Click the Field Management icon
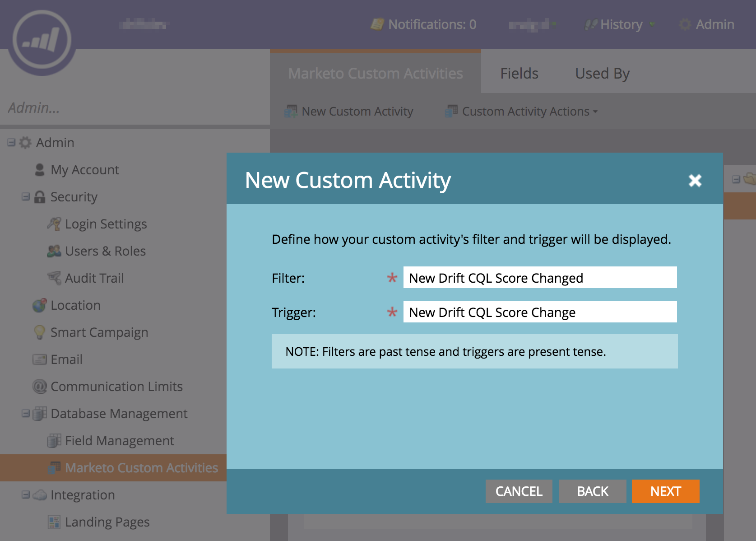 pos(54,441)
